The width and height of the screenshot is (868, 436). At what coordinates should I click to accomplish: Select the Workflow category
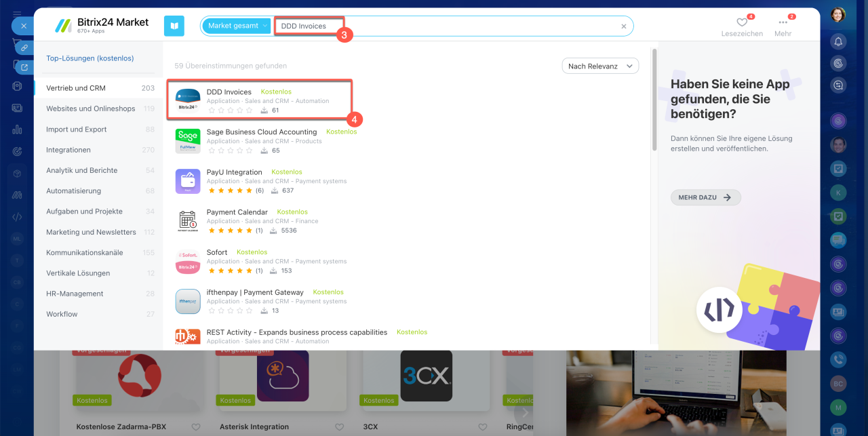(100, 314)
